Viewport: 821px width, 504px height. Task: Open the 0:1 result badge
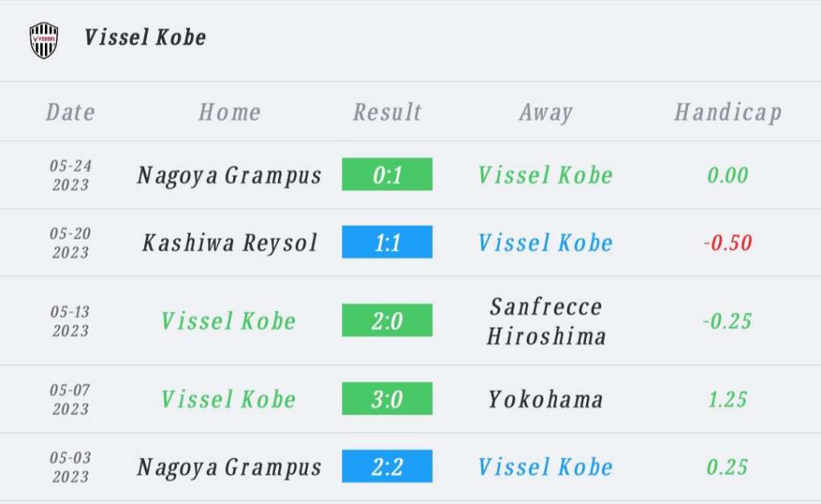coord(387,175)
